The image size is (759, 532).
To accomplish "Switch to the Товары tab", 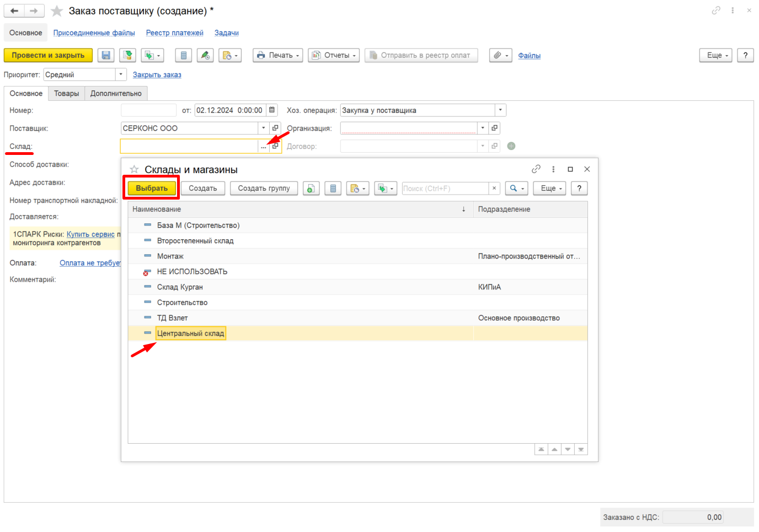I will coord(66,93).
